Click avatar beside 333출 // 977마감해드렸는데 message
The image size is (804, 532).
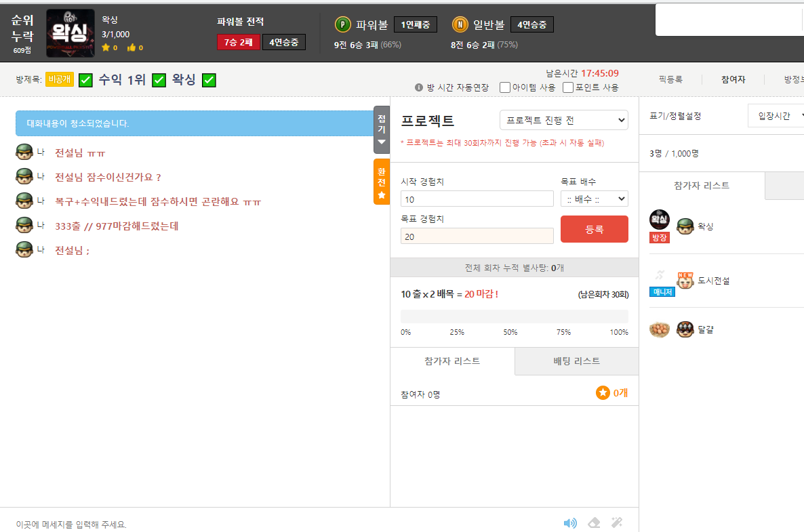coord(24,225)
